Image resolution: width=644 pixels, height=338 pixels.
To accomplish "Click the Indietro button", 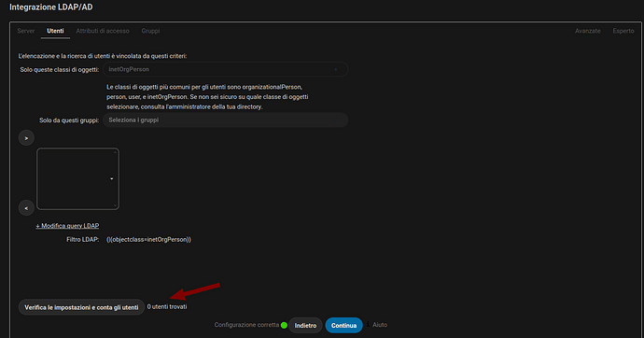I will pos(305,325).
